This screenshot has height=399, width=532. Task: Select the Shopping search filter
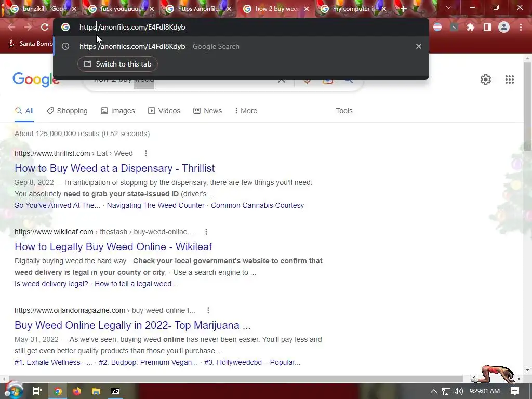pyautogui.click(x=67, y=111)
